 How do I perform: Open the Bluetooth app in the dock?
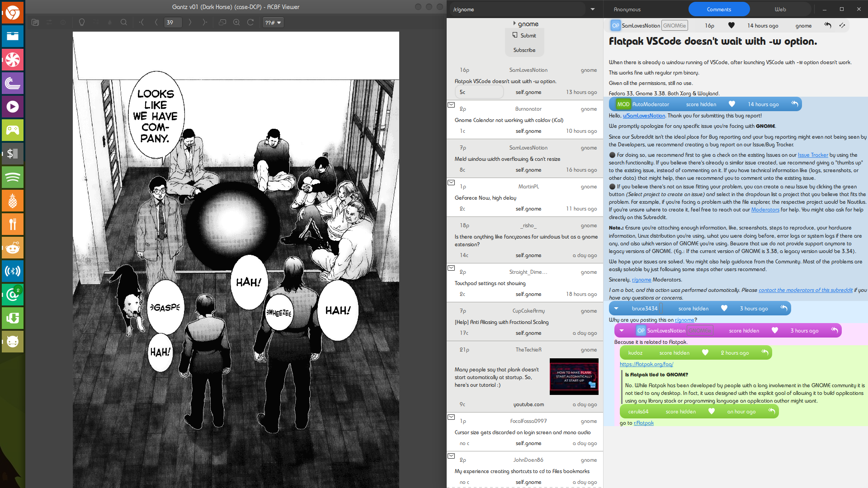pos(13,271)
